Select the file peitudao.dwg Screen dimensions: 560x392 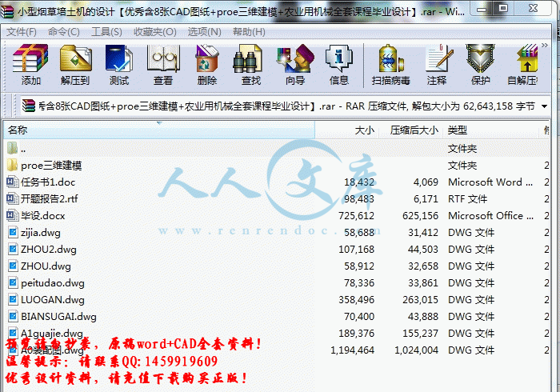click(x=277, y=282)
